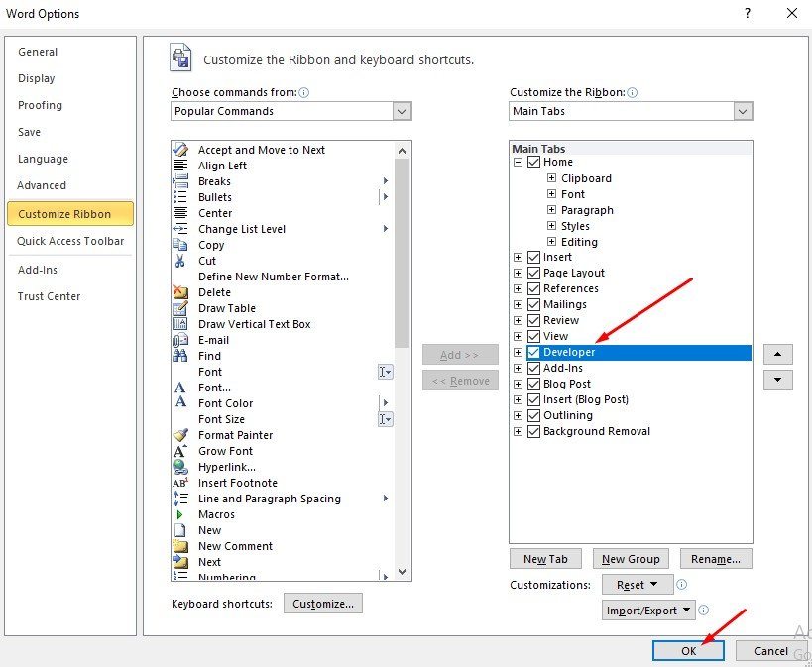Select the Line and Paragraph Spacing icon
This screenshot has width=812, height=667.
pyautogui.click(x=180, y=499)
